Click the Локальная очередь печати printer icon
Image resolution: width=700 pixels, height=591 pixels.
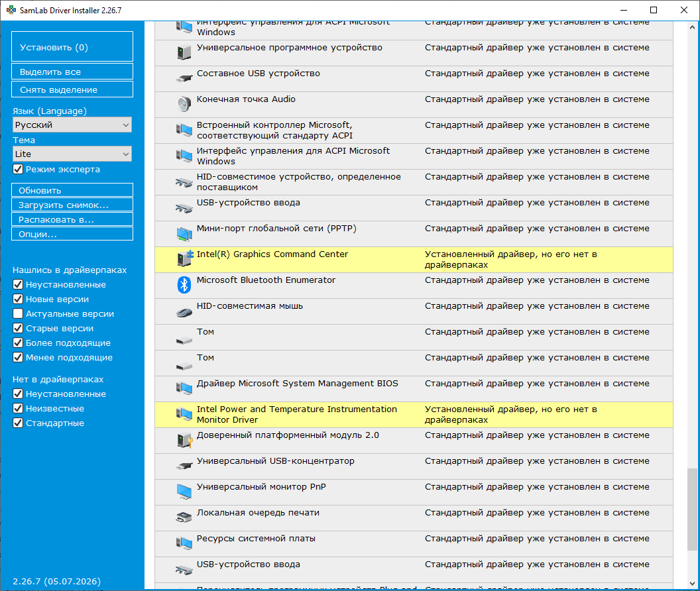coord(184,517)
